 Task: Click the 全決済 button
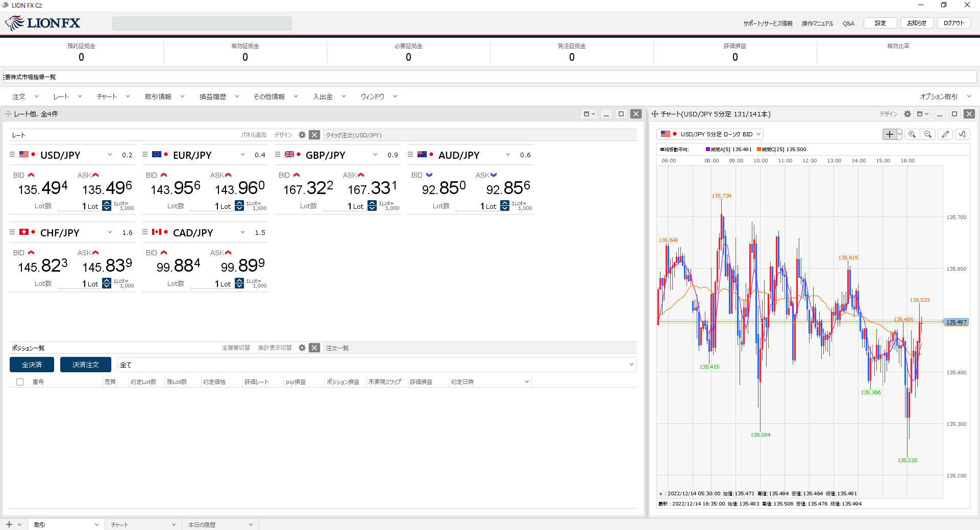pyautogui.click(x=32, y=365)
